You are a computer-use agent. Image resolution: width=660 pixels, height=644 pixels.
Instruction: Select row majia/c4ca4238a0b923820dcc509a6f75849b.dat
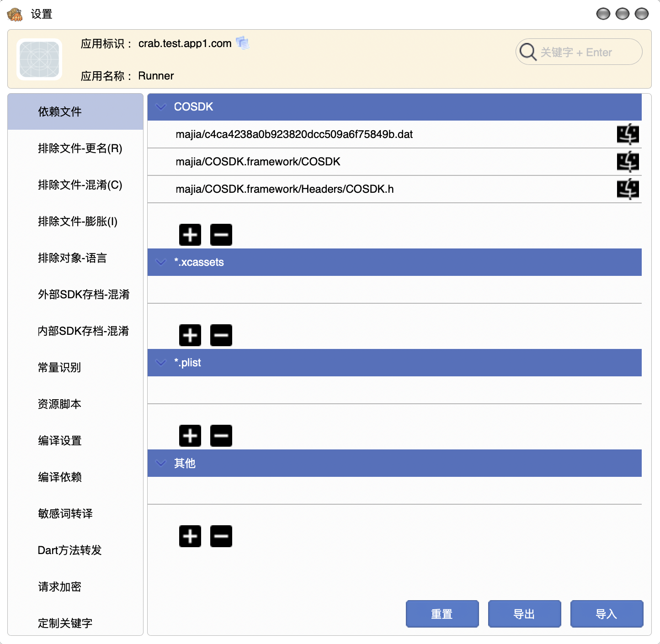(394, 134)
